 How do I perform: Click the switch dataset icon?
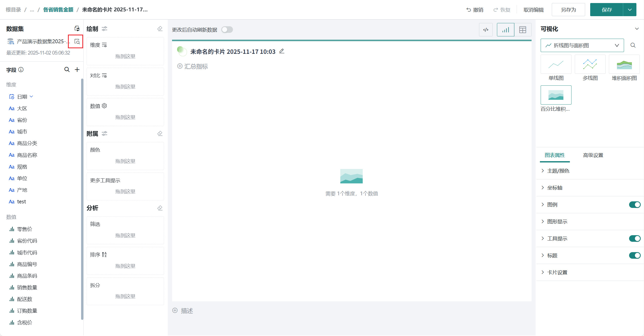77,29
